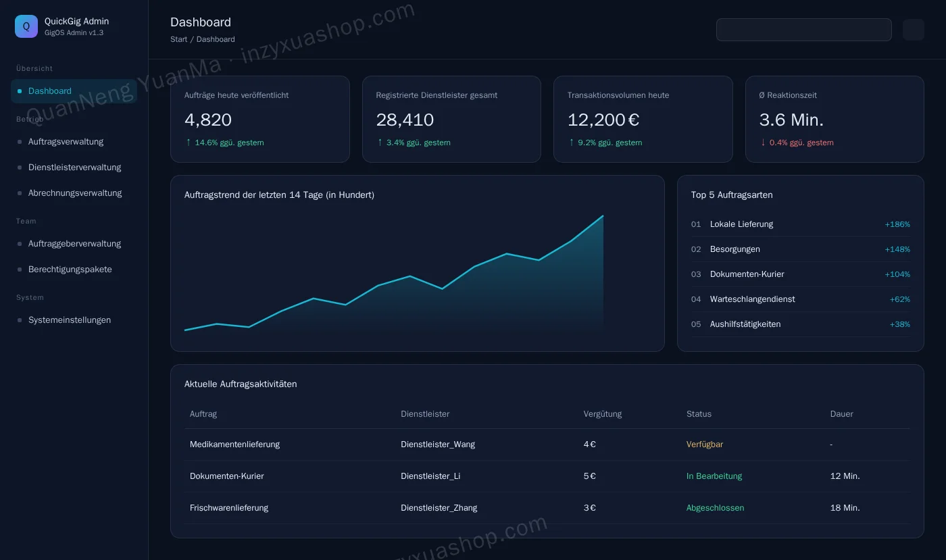The image size is (946, 560).
Task: Click the up arrow under 12,200 €
Action: 572,142
